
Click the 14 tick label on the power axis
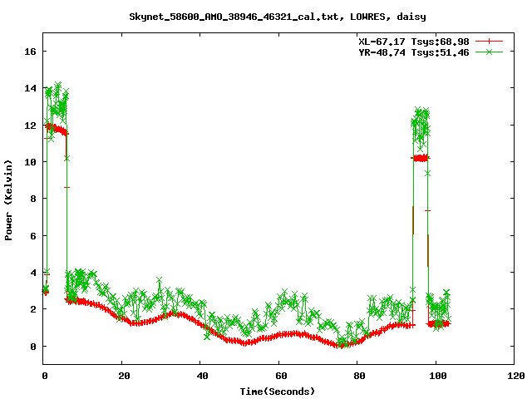(30, 89)
